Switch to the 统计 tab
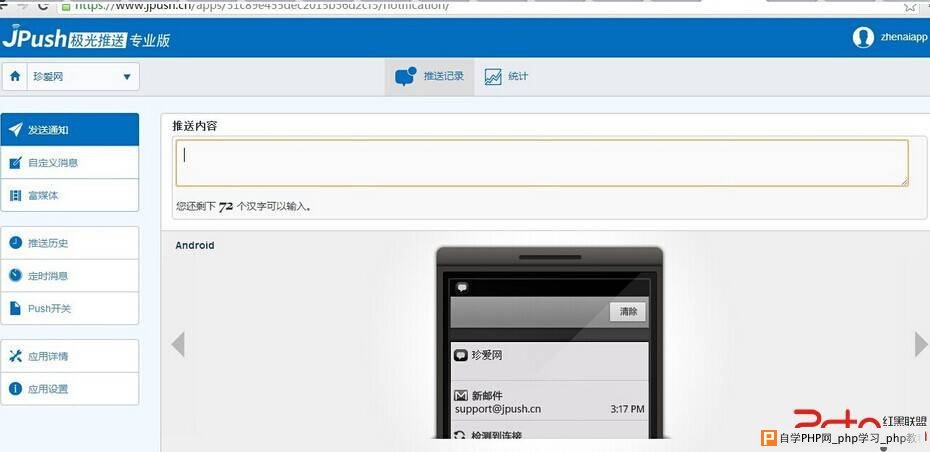This screenshot has width=930, height=452. click(x=506, y=77)
